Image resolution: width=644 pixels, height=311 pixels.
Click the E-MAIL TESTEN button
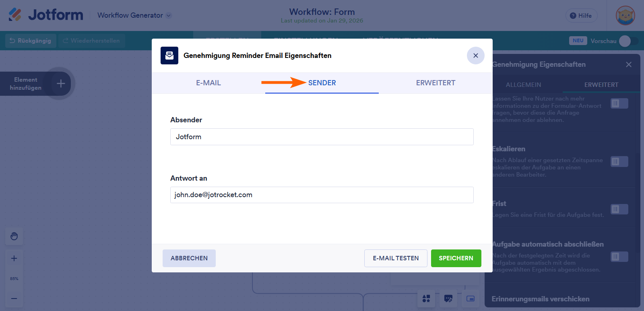click(396, 258)
